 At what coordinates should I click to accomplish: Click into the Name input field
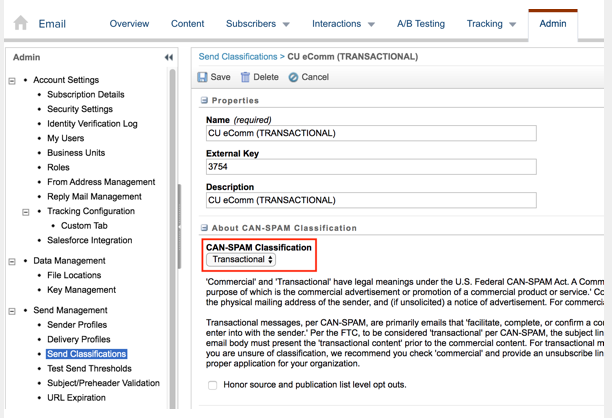tap(371, 133)
